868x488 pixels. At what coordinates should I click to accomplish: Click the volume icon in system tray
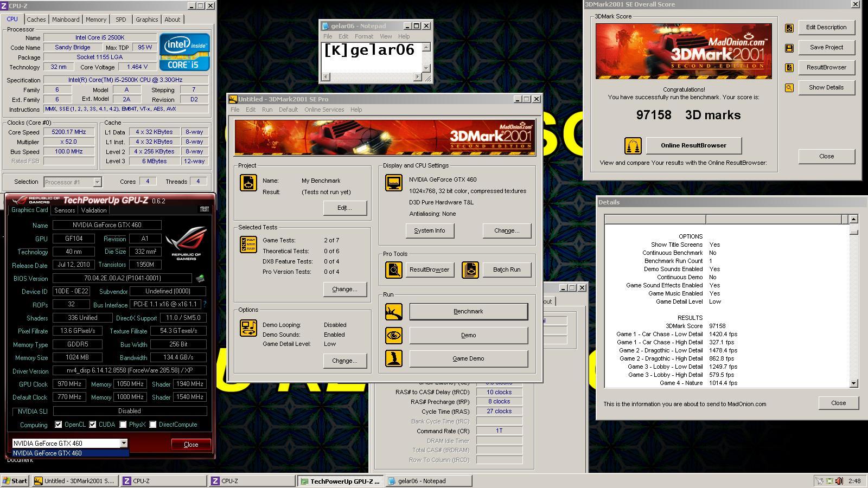[839, 481]
